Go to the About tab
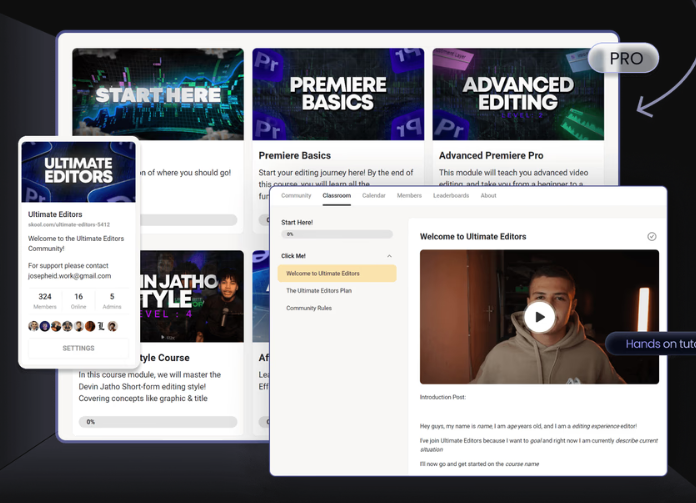Screen dimensions: 696x503 (x=488, y=195)
